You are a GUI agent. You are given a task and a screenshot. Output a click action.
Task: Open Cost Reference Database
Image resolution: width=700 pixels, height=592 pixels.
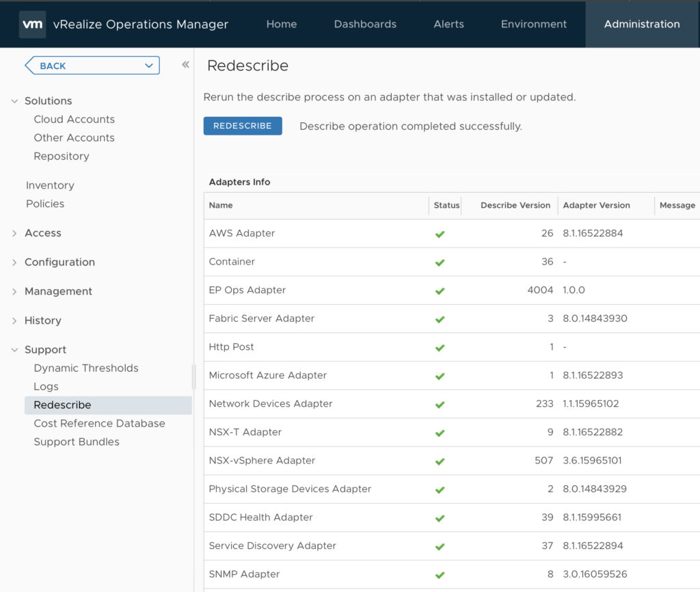(x=100, y=423)
